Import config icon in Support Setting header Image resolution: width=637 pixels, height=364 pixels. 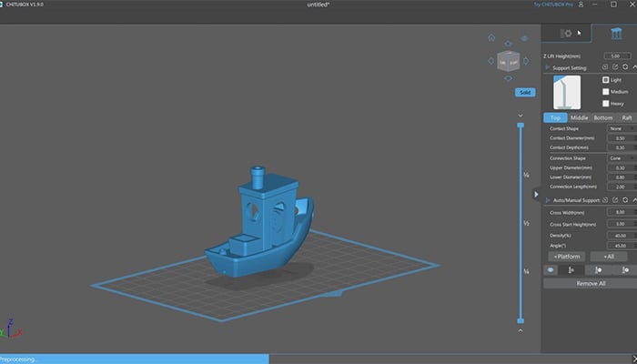(605, 67)
